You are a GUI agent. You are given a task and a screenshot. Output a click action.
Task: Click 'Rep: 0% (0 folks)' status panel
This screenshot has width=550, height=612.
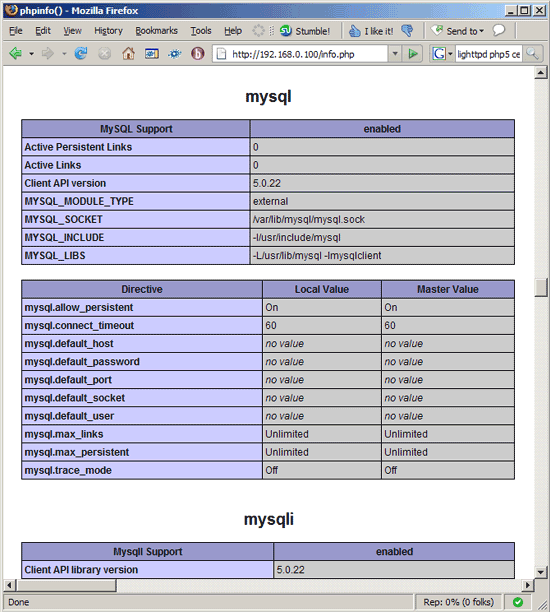(x=459, y=602)
